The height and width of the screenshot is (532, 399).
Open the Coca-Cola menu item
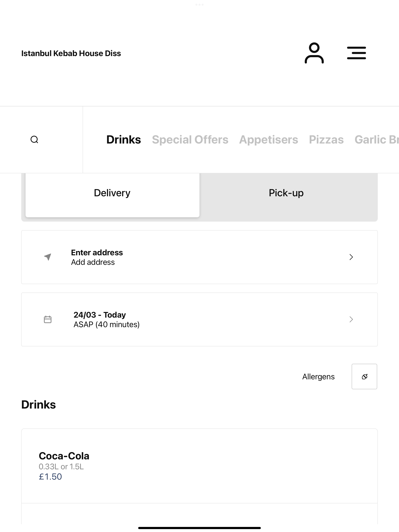click(199, 466)
